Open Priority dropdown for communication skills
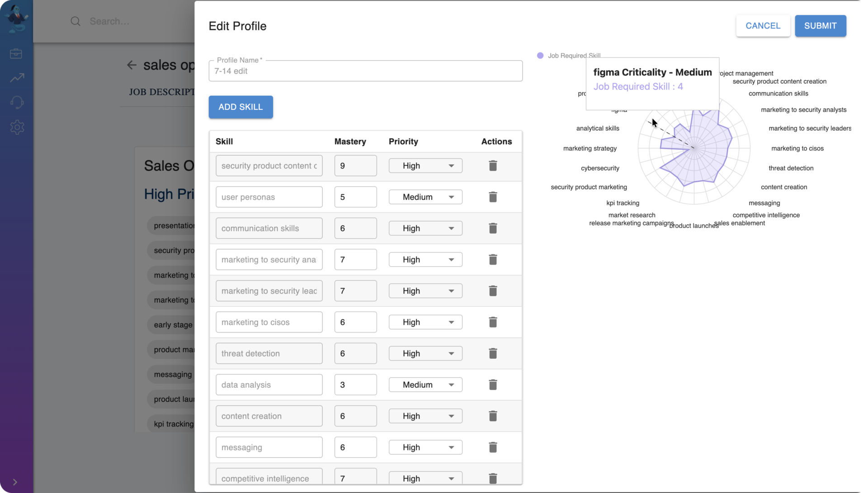The height and width of the screenshot is (493, 868). [x=425, y=228]
